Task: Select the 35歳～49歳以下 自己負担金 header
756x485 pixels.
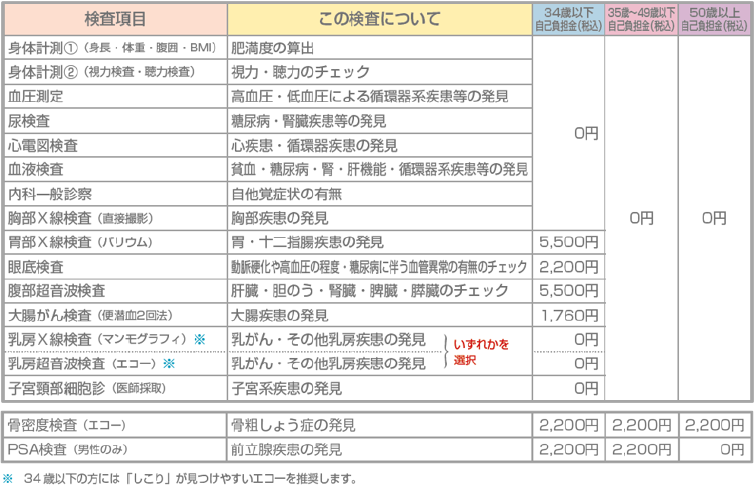Action: point(641,19)
